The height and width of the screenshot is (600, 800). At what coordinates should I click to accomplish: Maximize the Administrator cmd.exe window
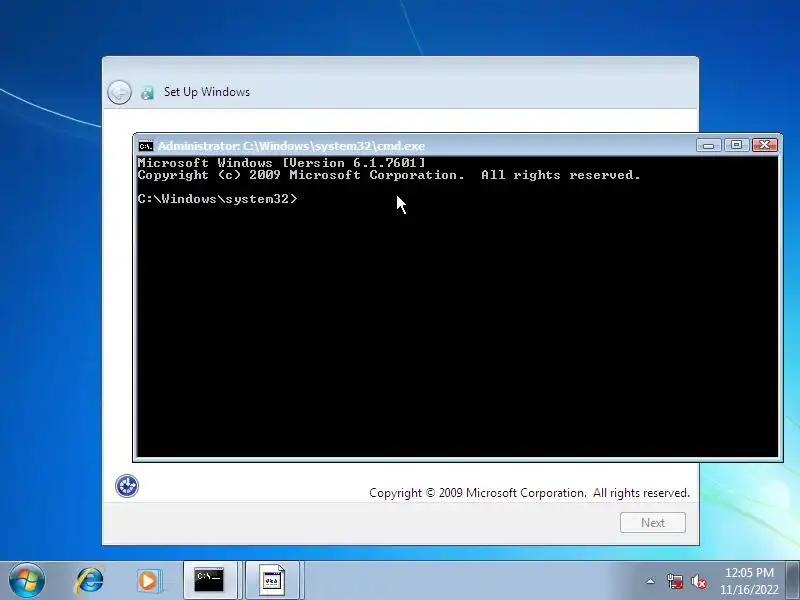(x=736, y=145)
